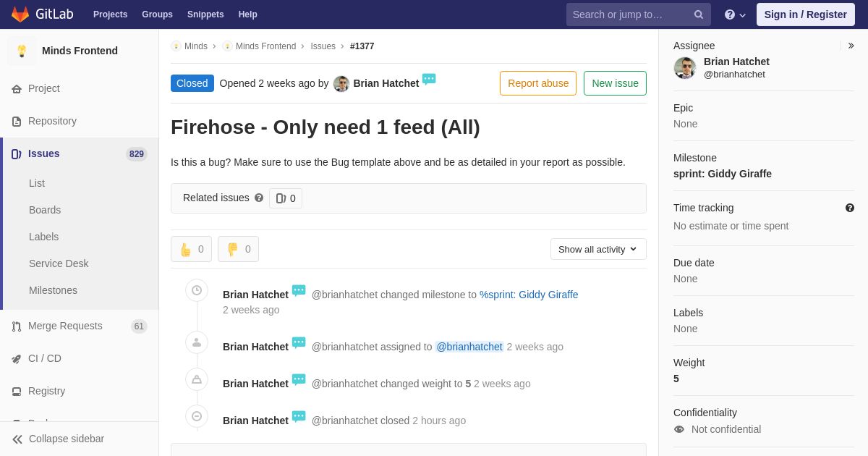Click the Minds breadcrumb group icon

(x=176, y=46)
